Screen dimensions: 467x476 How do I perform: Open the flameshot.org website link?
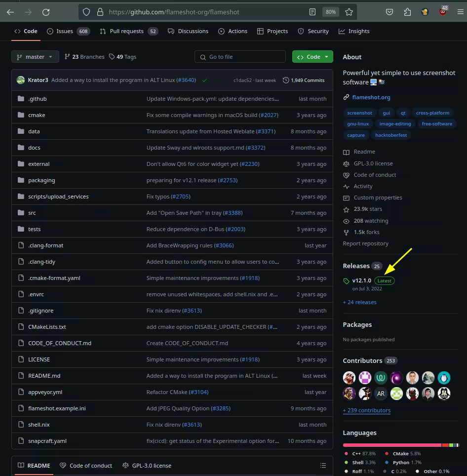371,97
